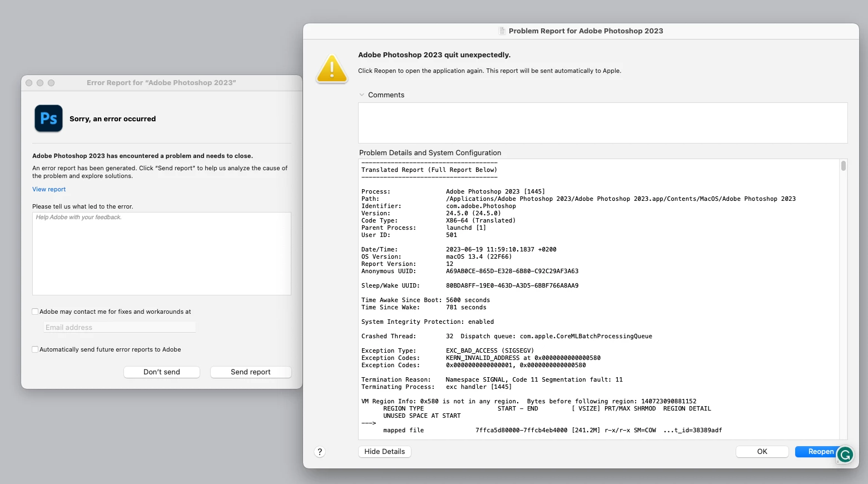Open help with the question mark button
This screenshot has height=484, width=868.
(x=320, y=452)
